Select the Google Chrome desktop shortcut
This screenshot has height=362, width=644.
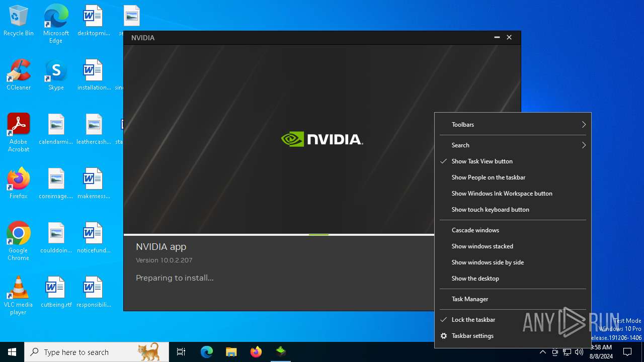(x=19, y=241)
